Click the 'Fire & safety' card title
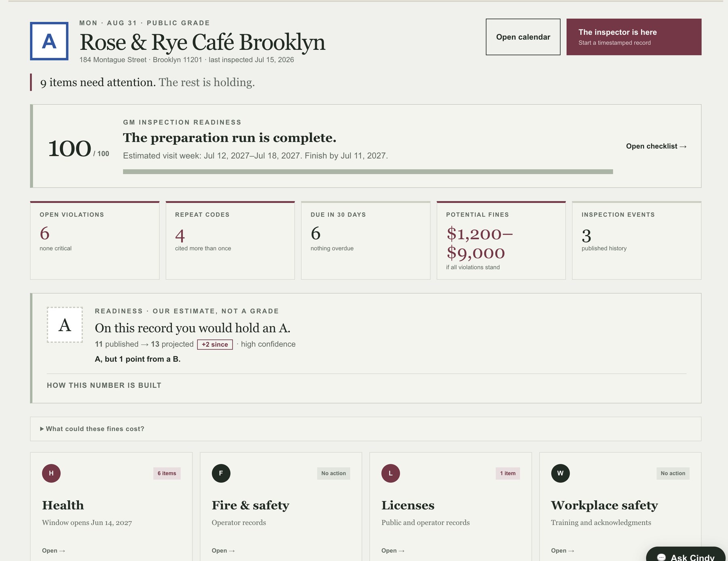This screenshot has height=561, width=728. [250, 505]
